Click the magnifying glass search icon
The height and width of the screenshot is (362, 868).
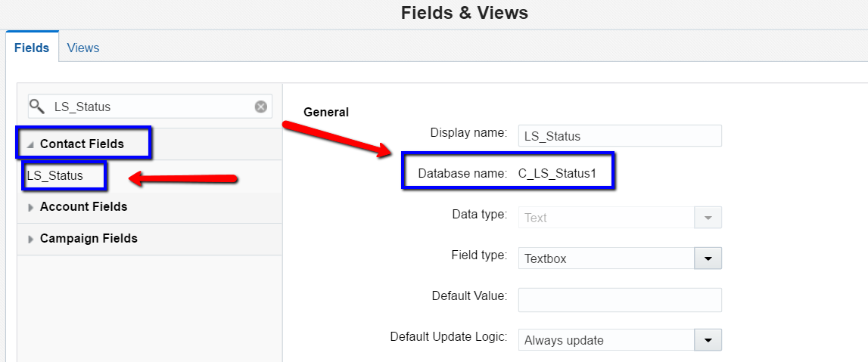coord(37,106)
